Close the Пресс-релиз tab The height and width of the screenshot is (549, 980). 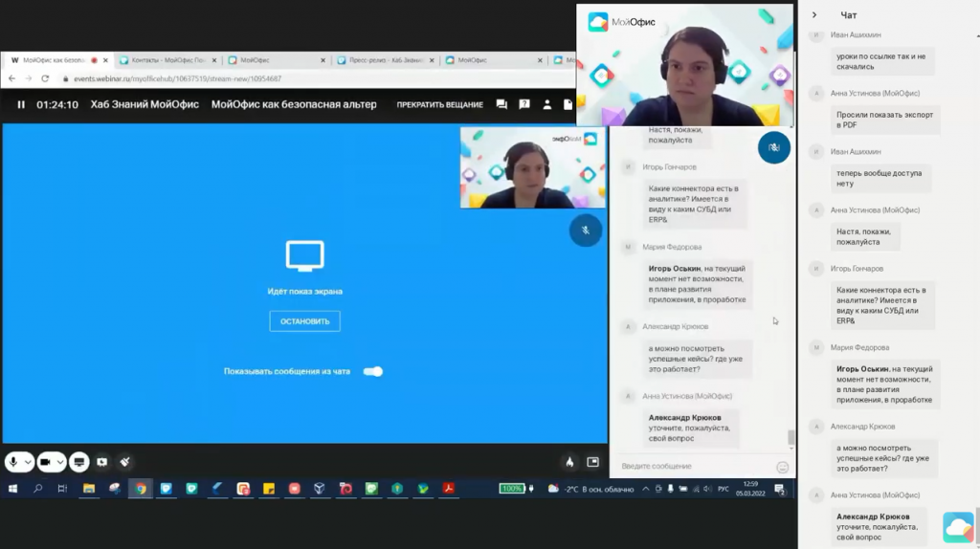tap(432, 60)
